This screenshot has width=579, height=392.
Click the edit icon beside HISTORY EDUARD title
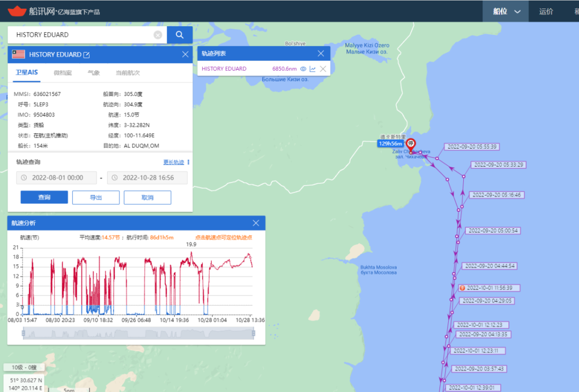87,55
